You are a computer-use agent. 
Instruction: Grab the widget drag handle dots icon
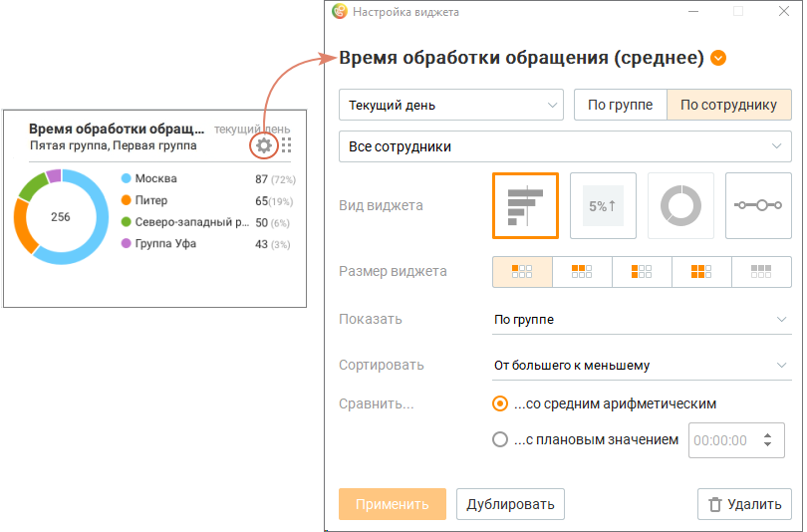[287, 145]
